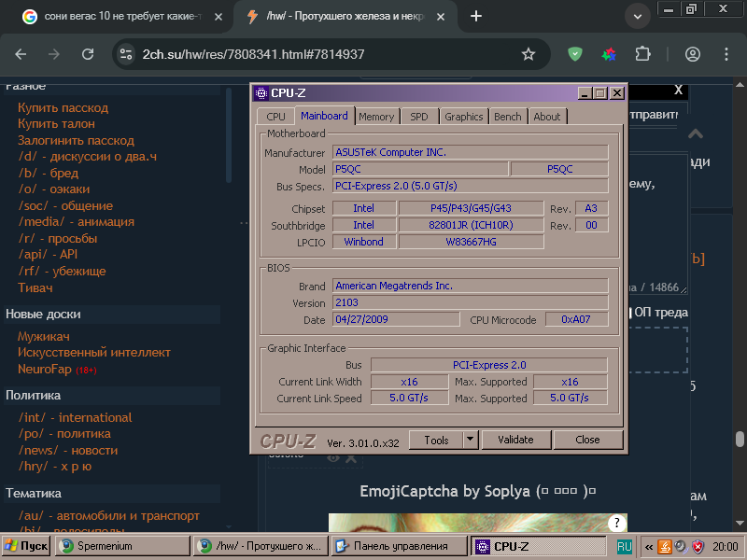The image size is (747, 560).
Task: Click the CPU-Z title bar chip icon
Action: coord(261,92)
